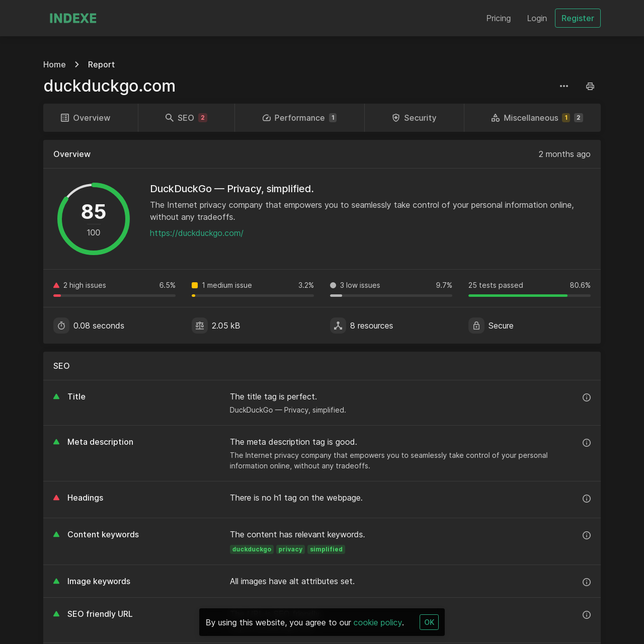Click the 85 score circular gauge
The height and width of the screenshot is (644, 644).
[94, 219]
